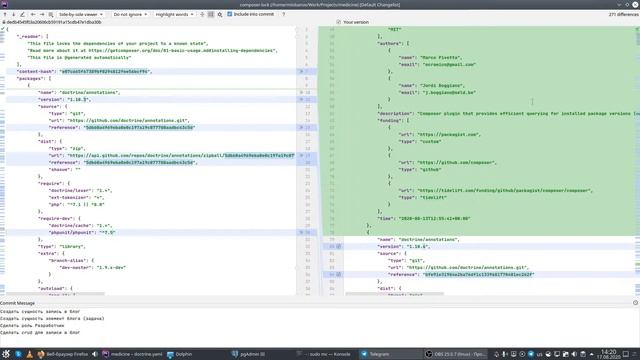Click the lock icon beside revision hash
Image resolution: width=640 pixels, height=360 pixels.
pos(4,22)
